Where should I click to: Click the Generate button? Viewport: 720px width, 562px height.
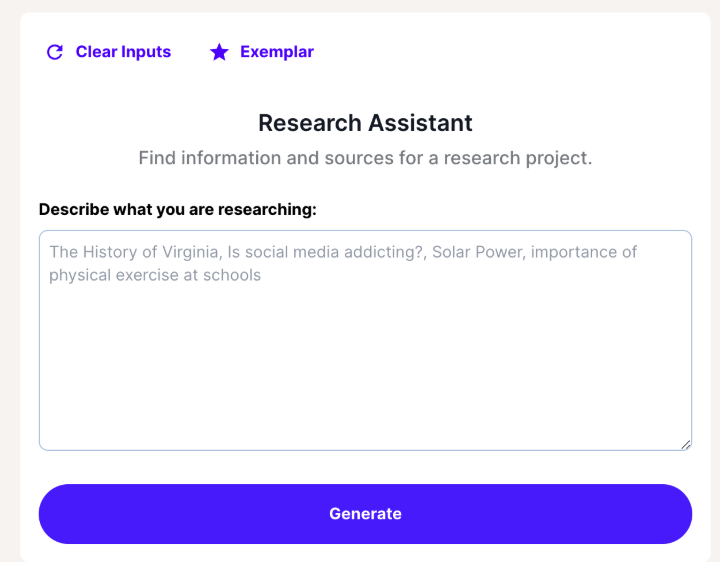[x=365, y=514]
